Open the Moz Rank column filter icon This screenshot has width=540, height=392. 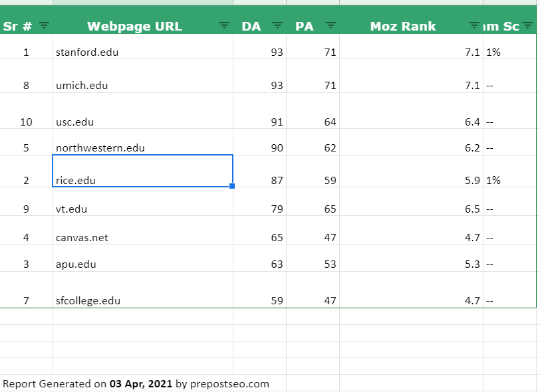pos(474,25)
